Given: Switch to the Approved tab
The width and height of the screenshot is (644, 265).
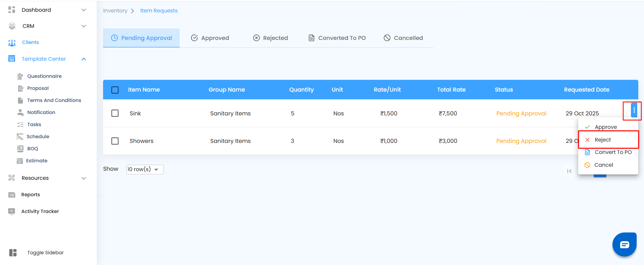Looking at the screenshot, I should point(210,38).
